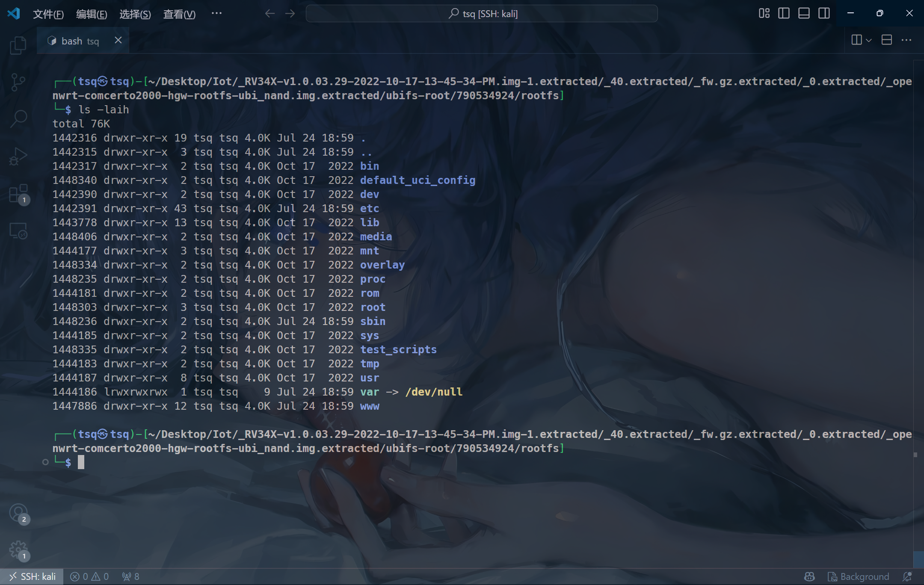Toggle the primary side bar layout button
This screenshot has width=924, height=585.
[x=784, y=14]
